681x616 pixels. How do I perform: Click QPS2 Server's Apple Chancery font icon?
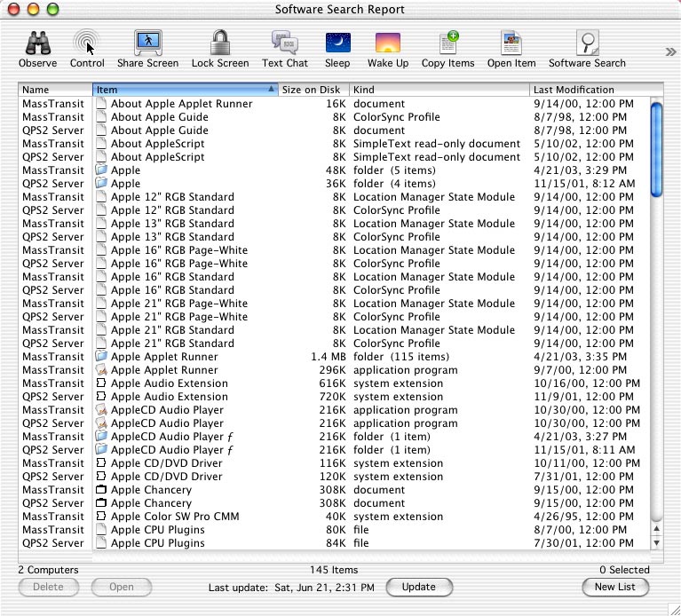pyautogui.click(x=100, y=502)
